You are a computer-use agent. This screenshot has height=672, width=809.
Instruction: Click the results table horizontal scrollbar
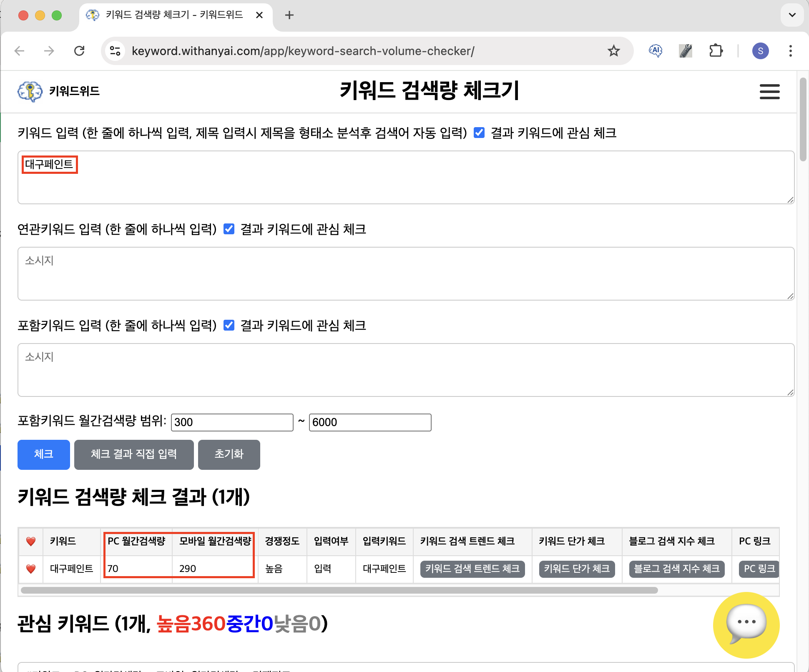click(x=339, y=590)
